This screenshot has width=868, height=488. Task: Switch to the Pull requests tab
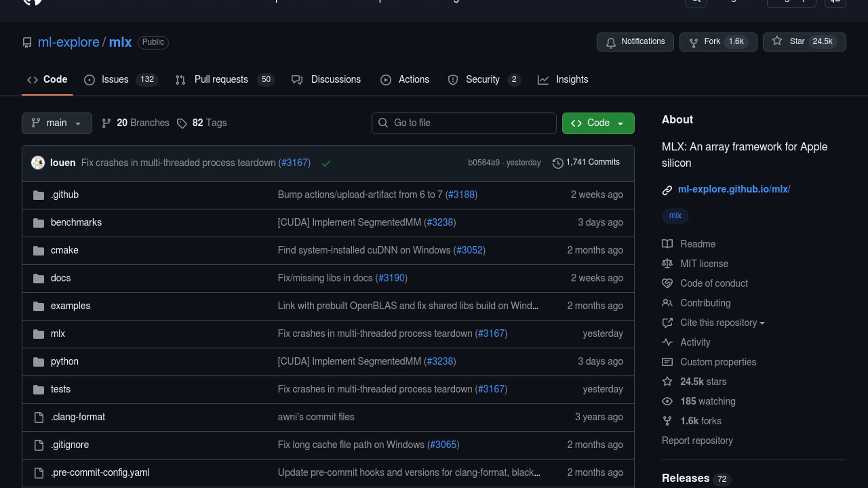pyautogui.click(x=221, y=80)
